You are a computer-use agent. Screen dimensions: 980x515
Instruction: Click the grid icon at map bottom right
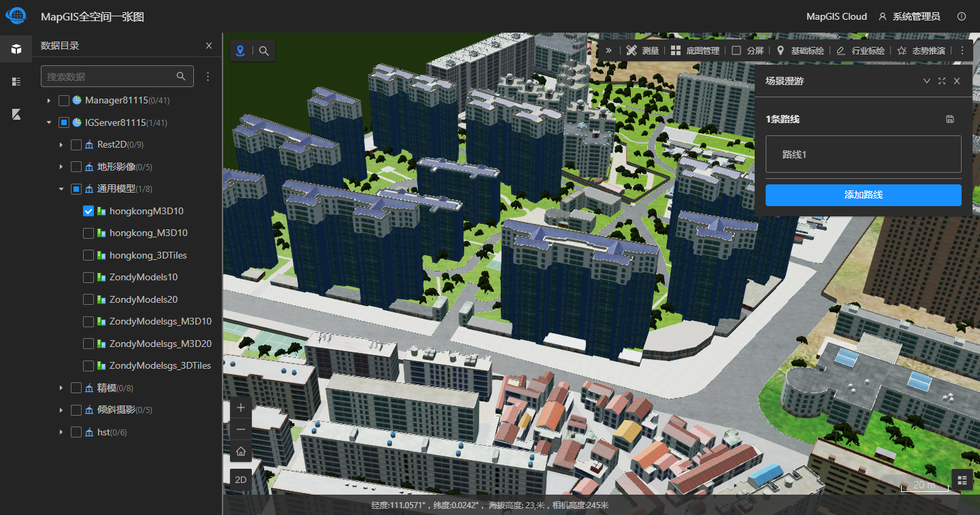click(x=962, y=480)
